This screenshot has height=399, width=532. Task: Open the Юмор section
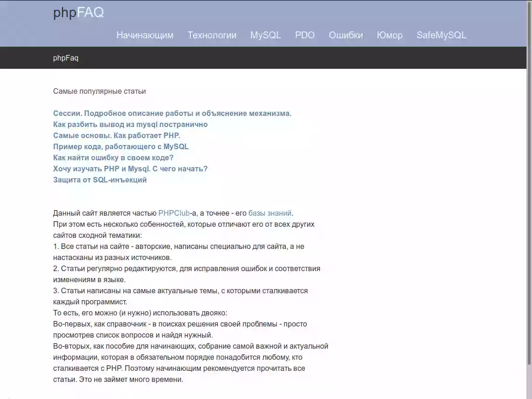tap(389, 35)
